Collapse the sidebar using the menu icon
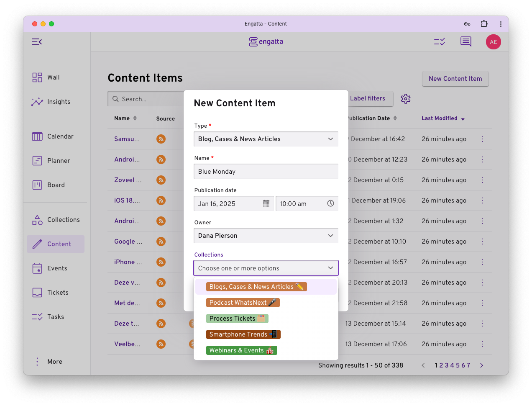532x406 pixels. (37, 42)
